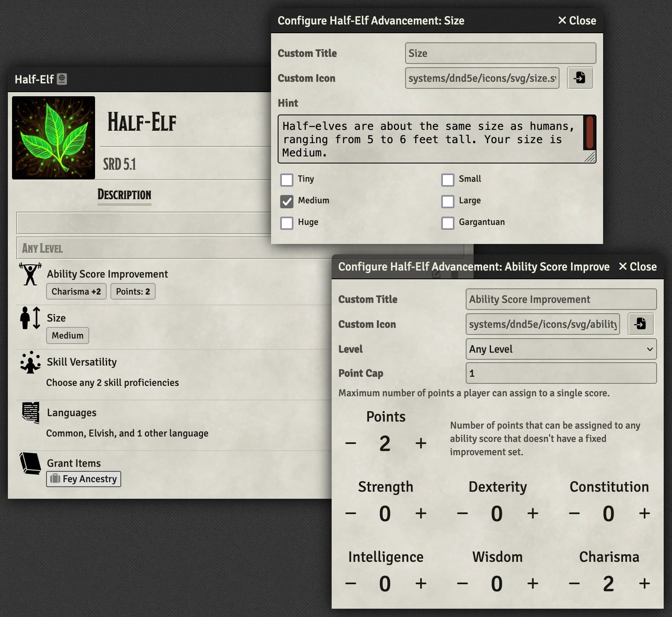Increase Intelligence score improvement

[421, 583]
